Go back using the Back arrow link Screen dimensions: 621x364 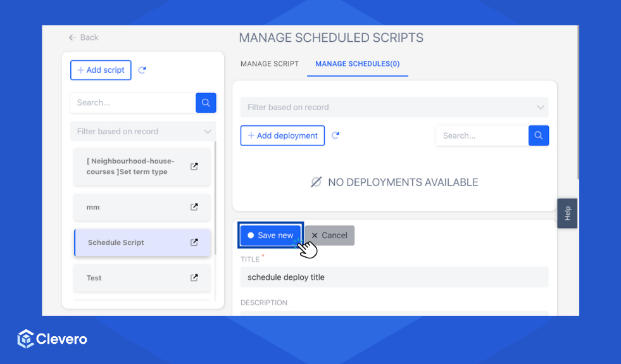83,37
